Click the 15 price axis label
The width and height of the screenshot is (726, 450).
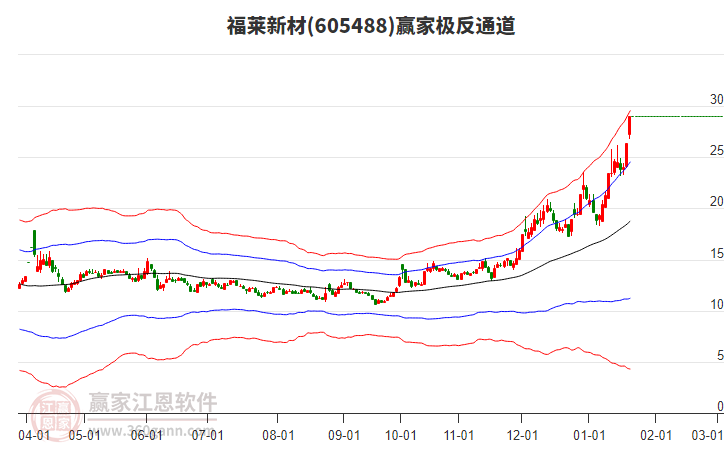click(x=717, y=253)
